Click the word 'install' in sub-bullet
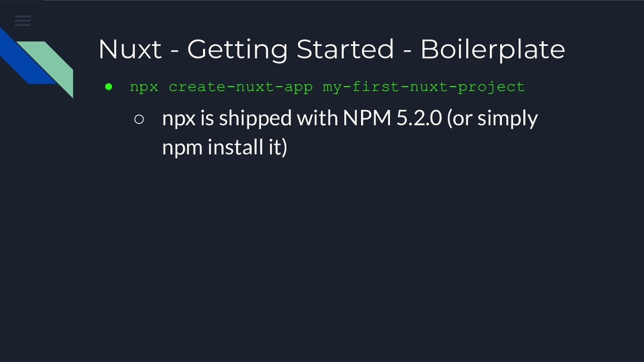The height and width of the screenshot is (362, 644). pos(235,146)
